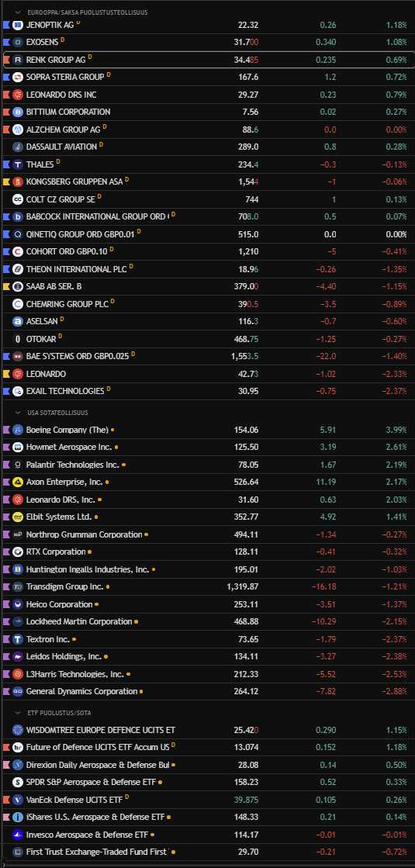Click the BAE SYSTEMS logo icon
415x868 pixels.
pos(18,356)
